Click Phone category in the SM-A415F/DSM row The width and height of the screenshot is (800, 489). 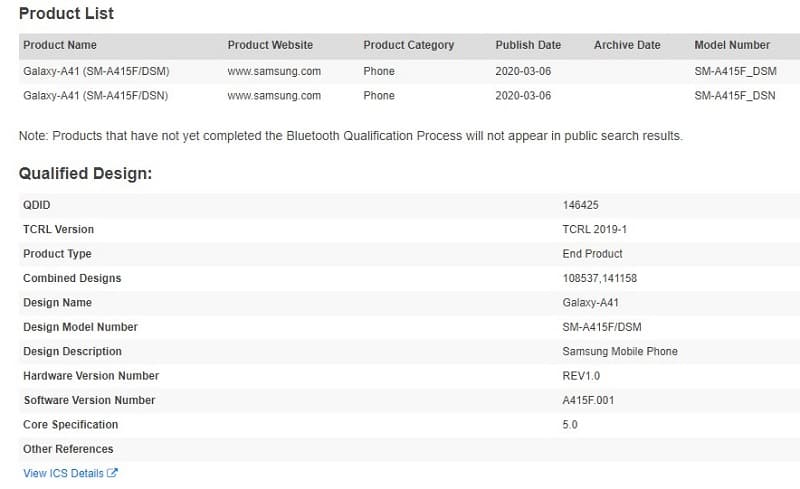[379, 71]
